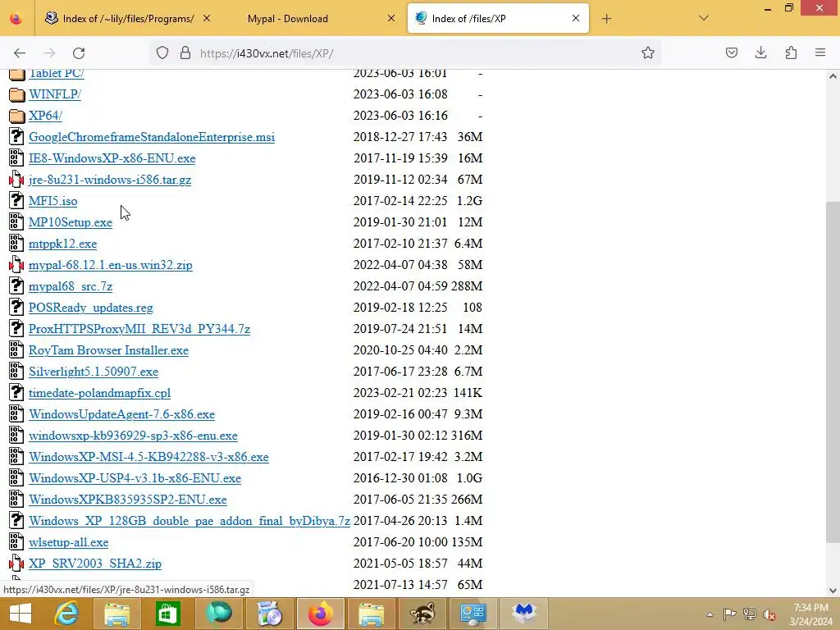
Task: Bookmark this page with the star
Action: click(x=648, y=53)
